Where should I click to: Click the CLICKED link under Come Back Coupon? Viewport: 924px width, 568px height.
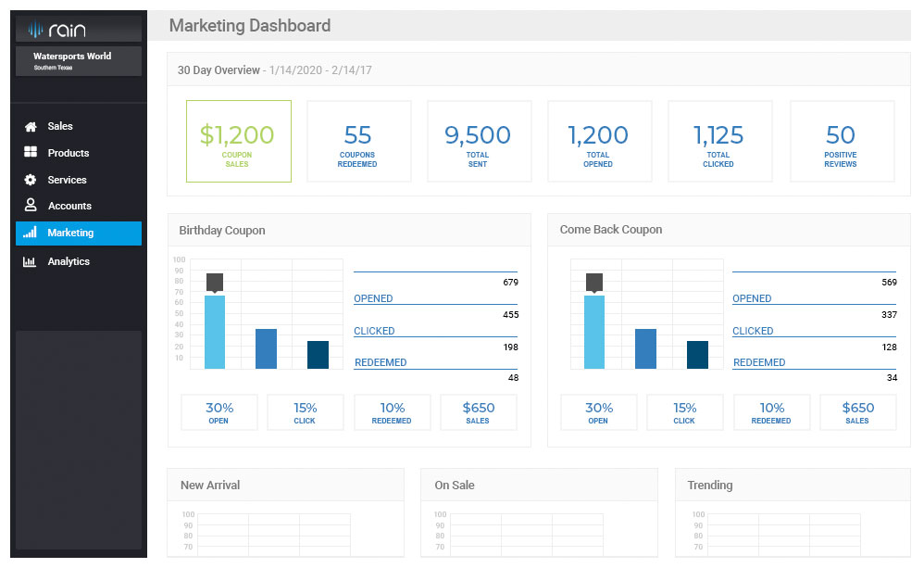pyautogui.click(x=752, y=331)
